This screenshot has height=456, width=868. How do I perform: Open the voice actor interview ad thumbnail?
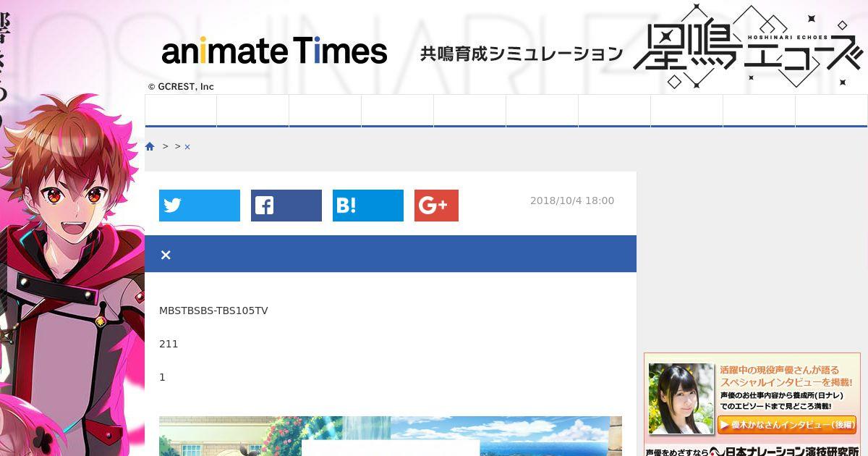681,399
